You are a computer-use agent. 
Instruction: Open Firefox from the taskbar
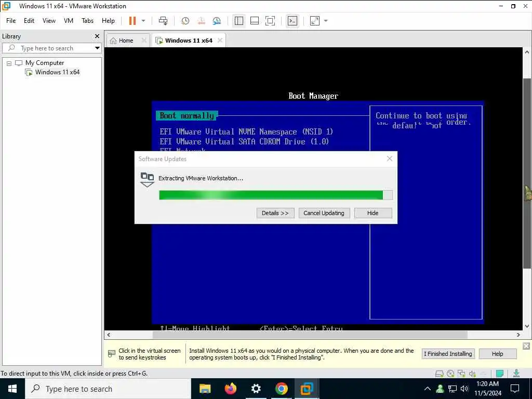[x=231, y=389]
